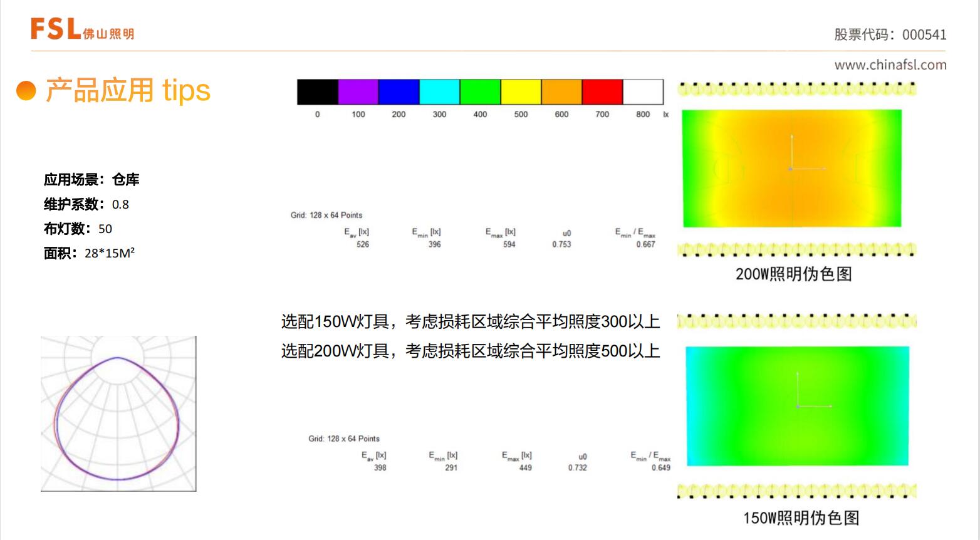Choose the red swatch on the lux scale
The width and height of the screenshot is (980, 540).
pyautogui.click(x=602, y=92)
